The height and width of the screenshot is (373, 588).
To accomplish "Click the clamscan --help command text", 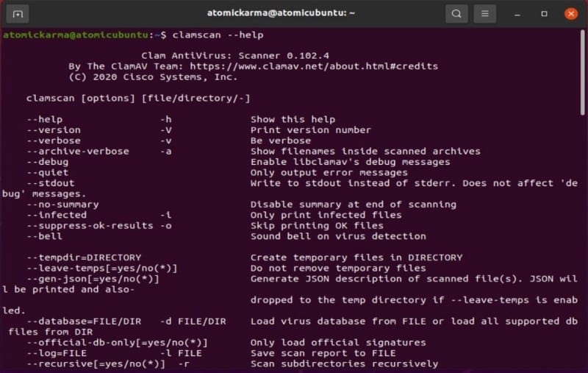I will coord(218,35).
